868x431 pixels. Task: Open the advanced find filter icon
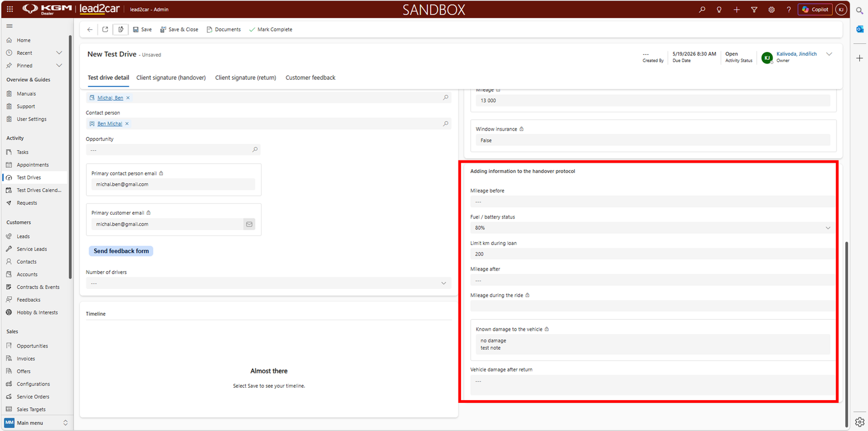[x=754, y=10]
